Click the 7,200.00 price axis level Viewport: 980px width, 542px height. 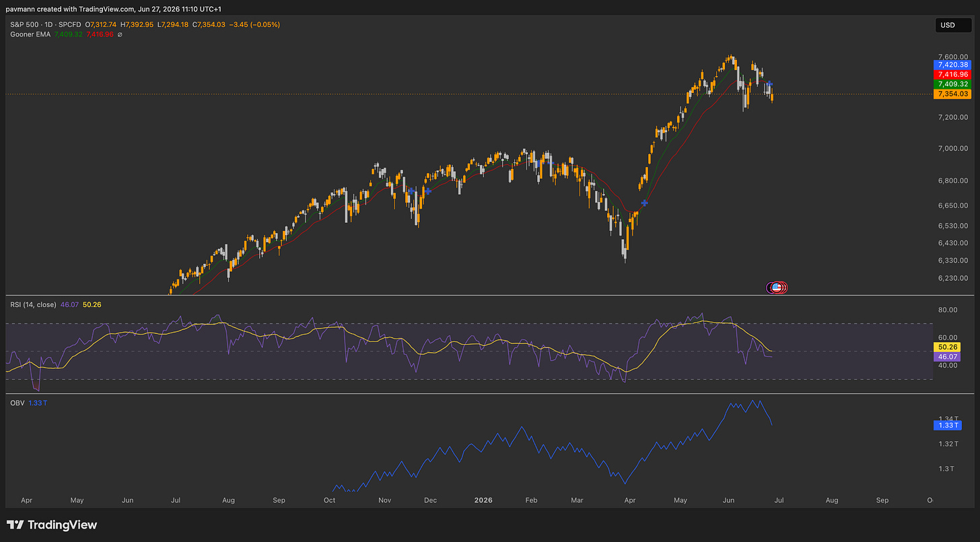(x=952, y=117)
